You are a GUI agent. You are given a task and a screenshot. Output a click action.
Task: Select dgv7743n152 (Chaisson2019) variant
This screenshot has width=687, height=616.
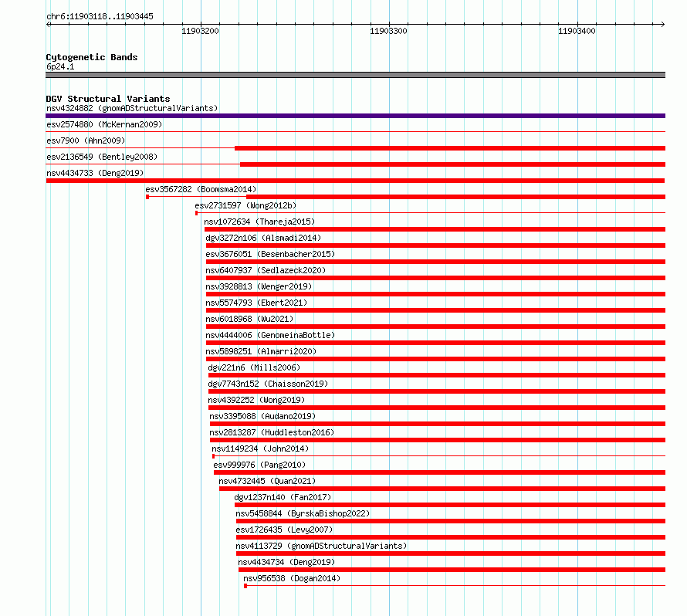[268, 384]
